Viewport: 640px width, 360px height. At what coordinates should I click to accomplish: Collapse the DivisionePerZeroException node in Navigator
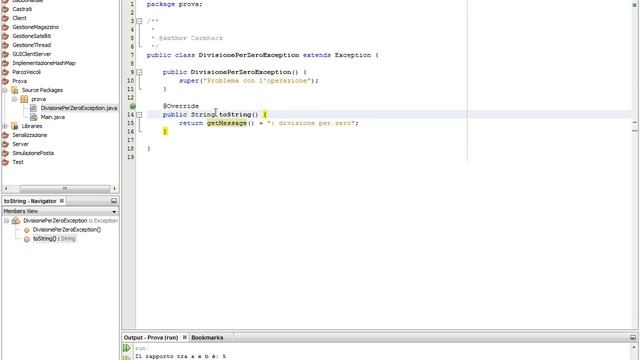7,220
